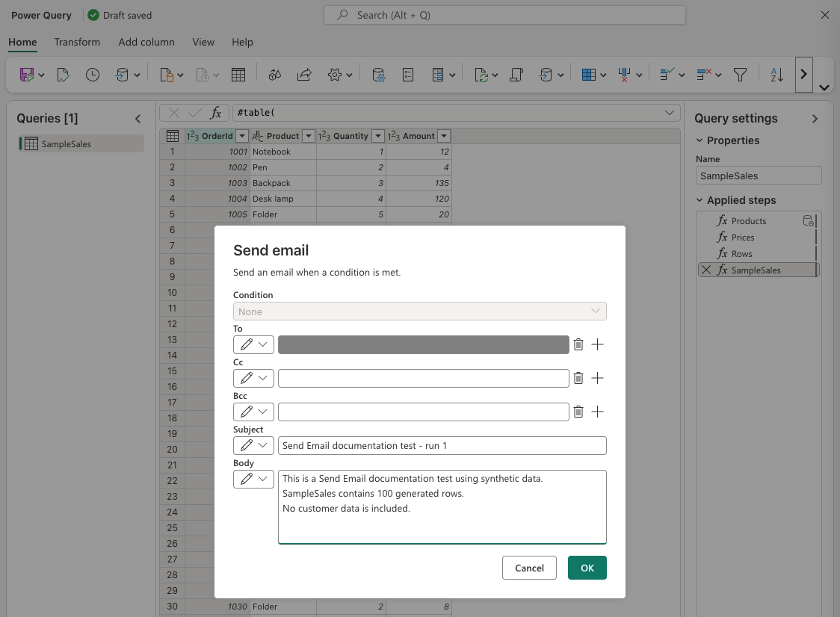Click the Subject text field
840x617 pixels.
click(x=442, y=446)
